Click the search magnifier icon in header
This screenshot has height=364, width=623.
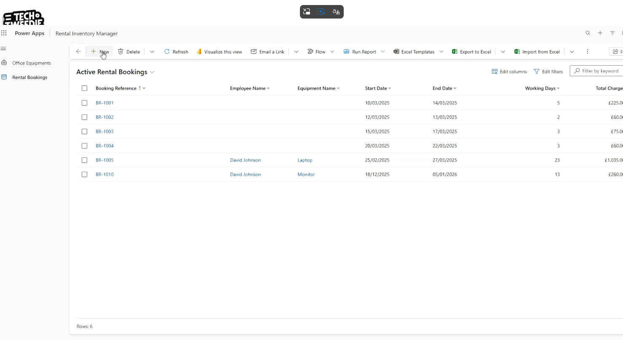pyautogui.click(x=588, y=33)
